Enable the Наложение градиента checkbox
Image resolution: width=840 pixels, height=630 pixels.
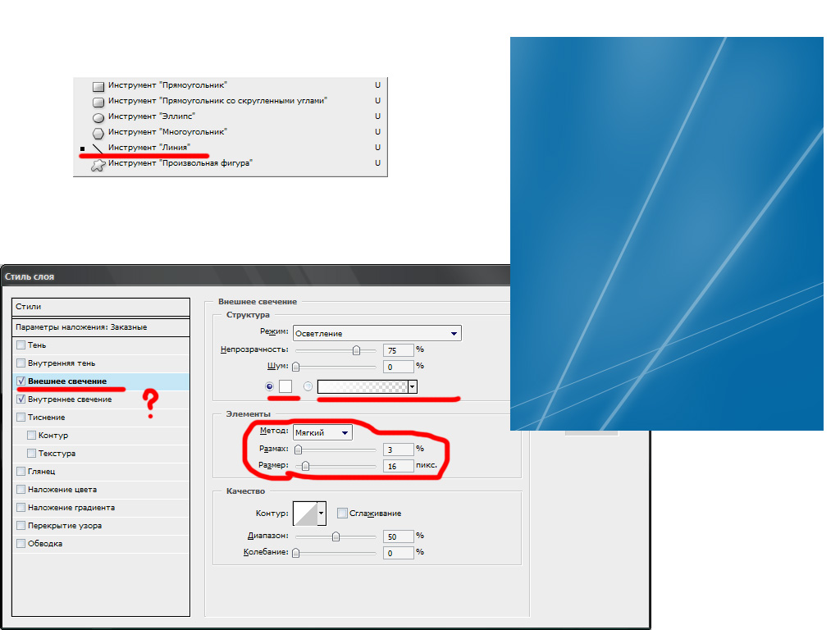click(x=21, y=507)
